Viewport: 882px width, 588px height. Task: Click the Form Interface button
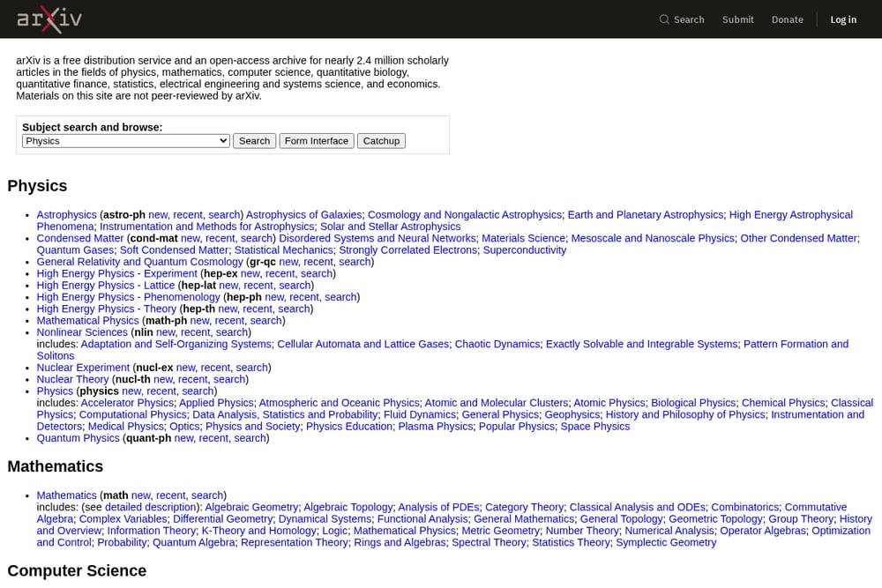[317, 141]
